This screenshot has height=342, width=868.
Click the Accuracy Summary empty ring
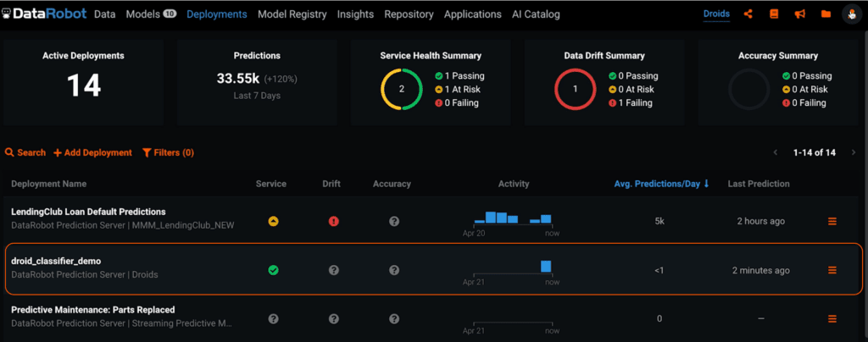tap(749, 89)
